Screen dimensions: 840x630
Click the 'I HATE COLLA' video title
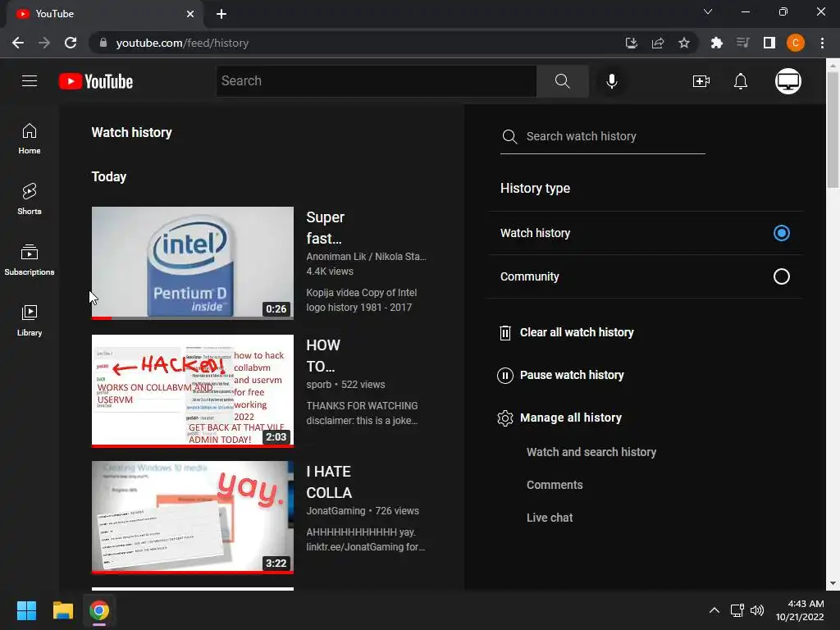329,482
